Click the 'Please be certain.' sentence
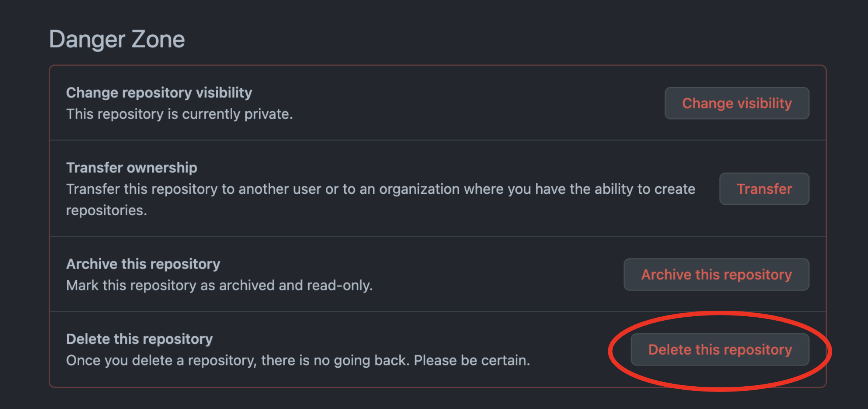Screen dimensions: 868x409 pyautogui.click(x=472, y=361)
